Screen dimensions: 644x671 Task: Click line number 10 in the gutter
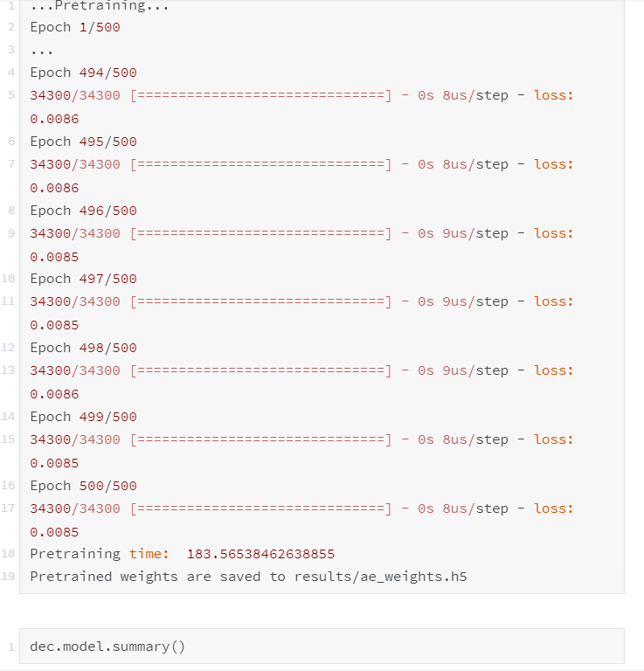[x=10, y=279]
